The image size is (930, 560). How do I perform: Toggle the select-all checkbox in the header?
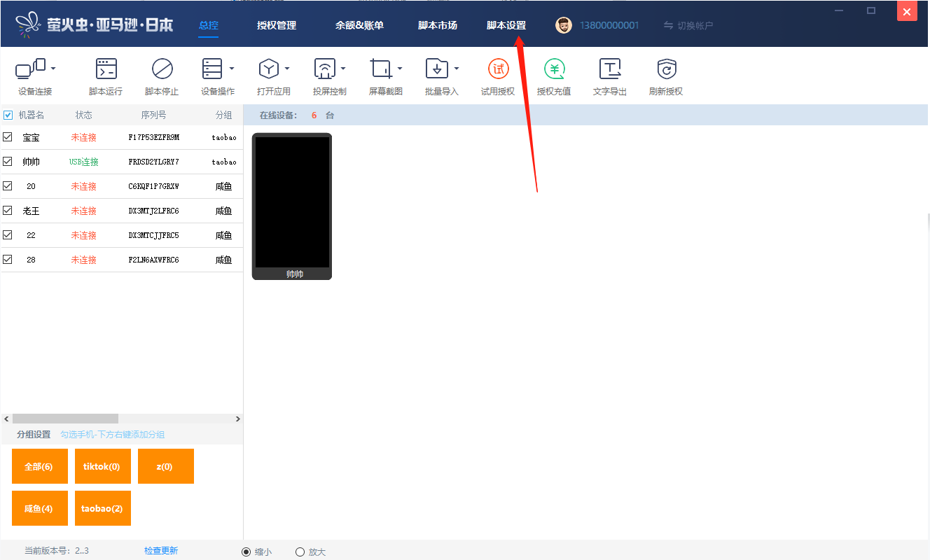[x=8, y=115]
